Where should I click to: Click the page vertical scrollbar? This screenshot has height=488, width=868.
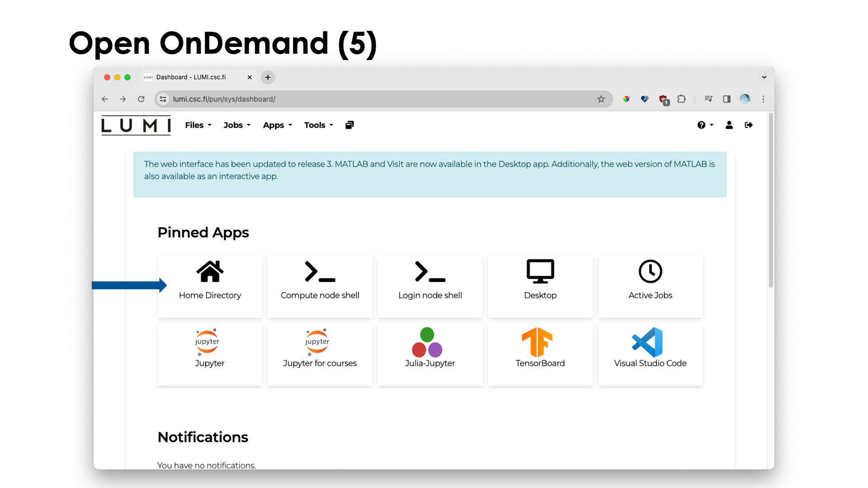pyautogui.click(x=771, y=200)
